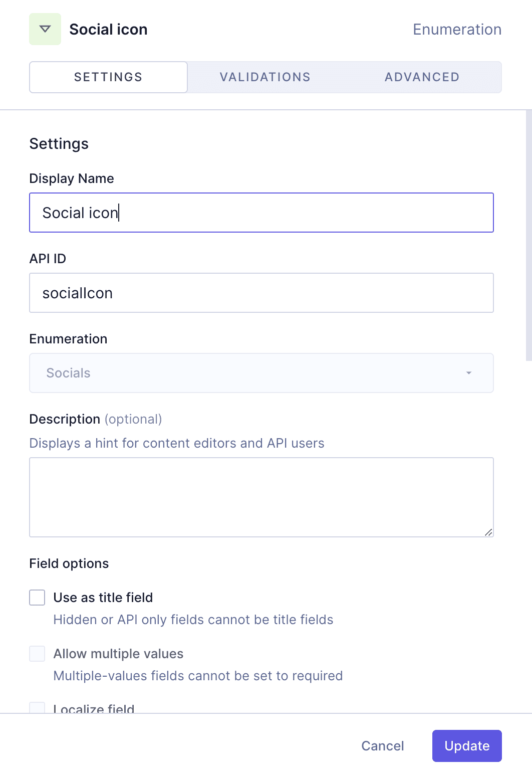Click the API ID input field
Image resolution: width=532 pixels, height=775 pixels.
pyautogui.click(x=261, y=293)
